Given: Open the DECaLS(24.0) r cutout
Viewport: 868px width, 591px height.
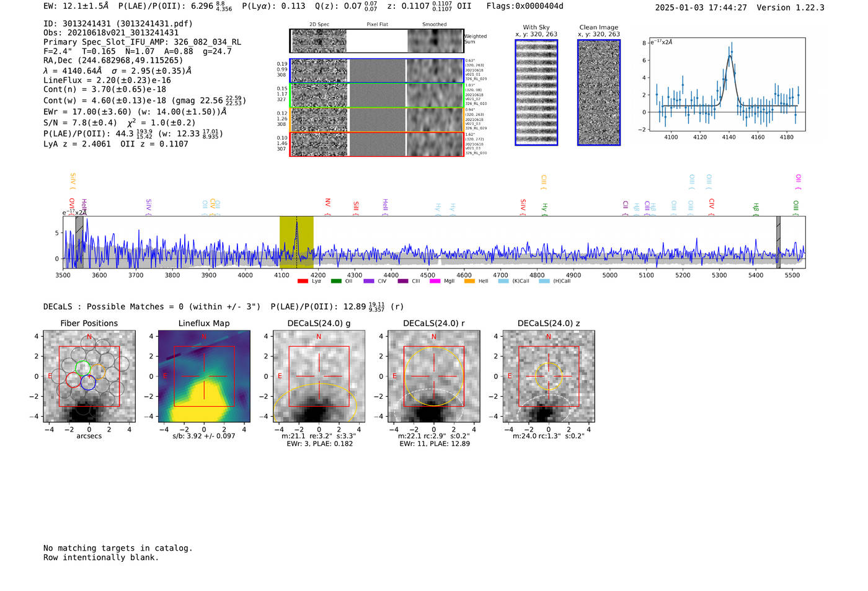Looking at the screenshot, I should point(433,376).
